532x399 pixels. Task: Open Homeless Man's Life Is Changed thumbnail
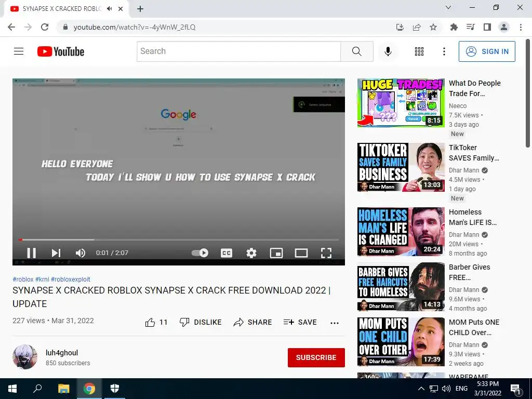[401, 231]
